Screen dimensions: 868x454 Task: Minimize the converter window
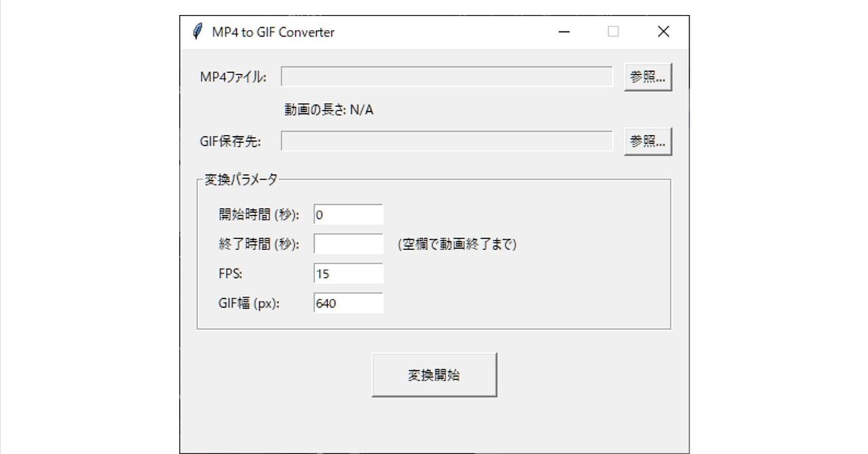(x=564, y=31)
